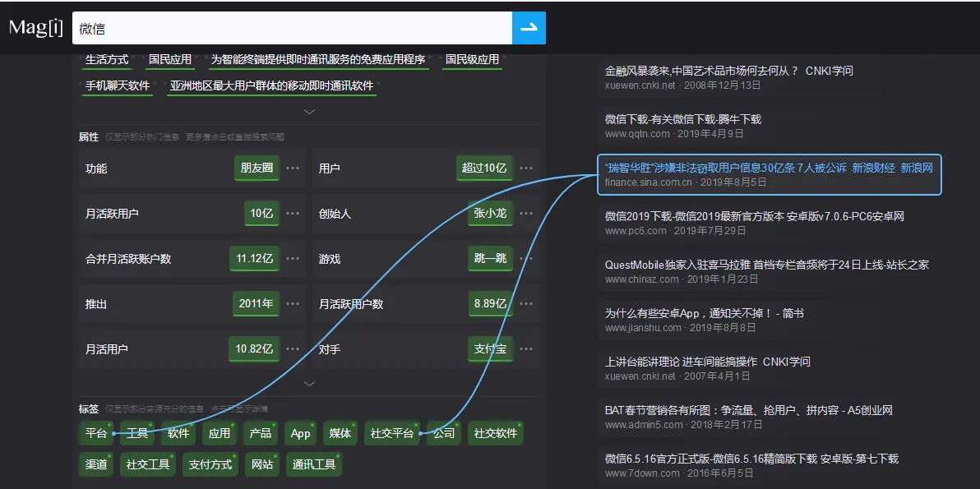Open more options for 月活用户 row
Screen dimensions: 980x489
tap(293, 349)
